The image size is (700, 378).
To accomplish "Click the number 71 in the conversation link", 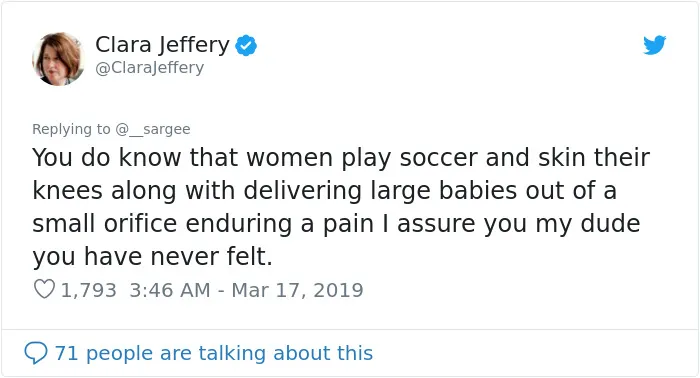I will pos(66,353).
